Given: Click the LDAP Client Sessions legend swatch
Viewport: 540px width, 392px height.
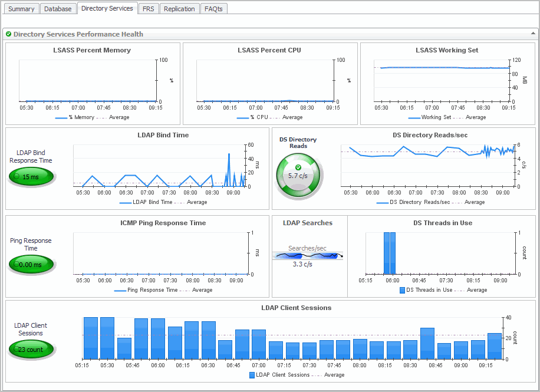Looking at the screenshot, I should (252, 375).
